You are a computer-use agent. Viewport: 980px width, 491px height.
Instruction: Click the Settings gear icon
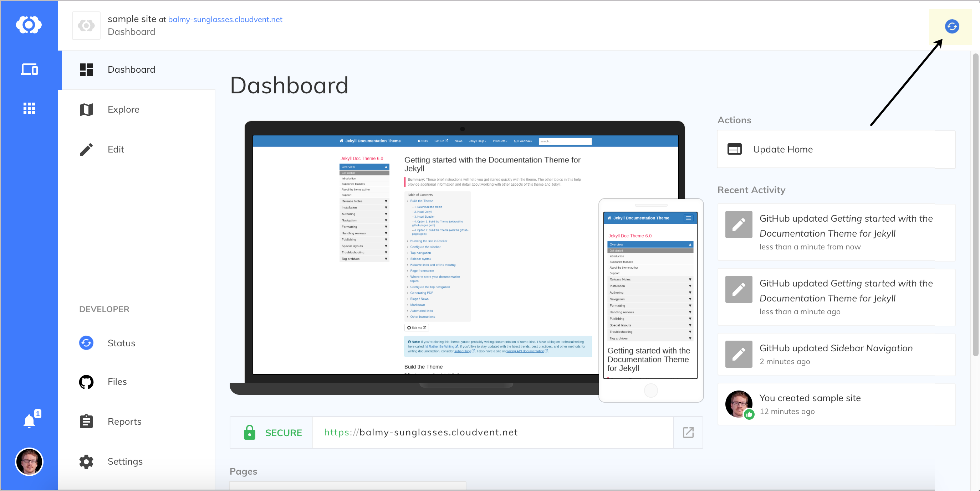point(86,461)
